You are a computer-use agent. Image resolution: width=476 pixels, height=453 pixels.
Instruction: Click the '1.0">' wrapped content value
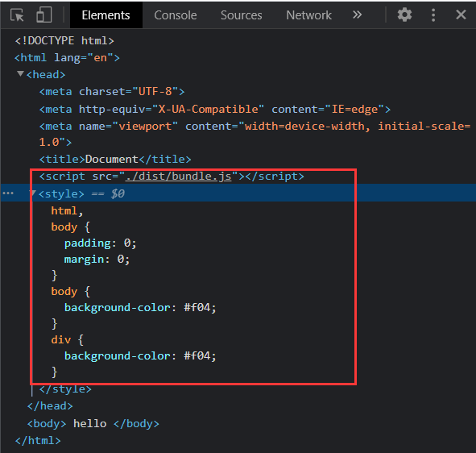point(56,142)
